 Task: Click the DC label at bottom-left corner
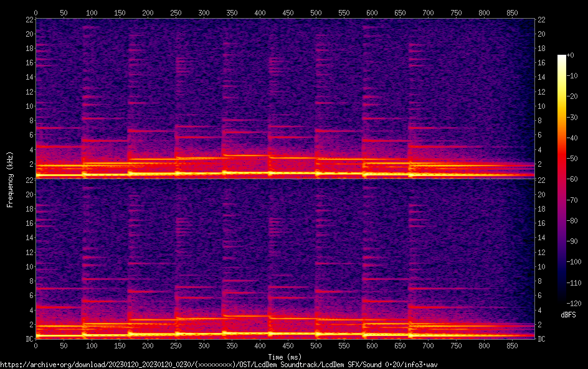coord(29,339)
